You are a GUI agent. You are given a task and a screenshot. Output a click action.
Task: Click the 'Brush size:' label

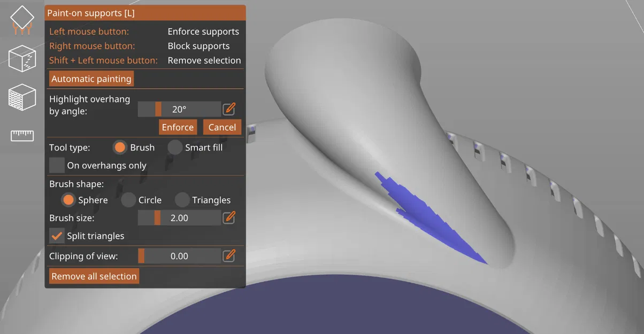point(72,218)
